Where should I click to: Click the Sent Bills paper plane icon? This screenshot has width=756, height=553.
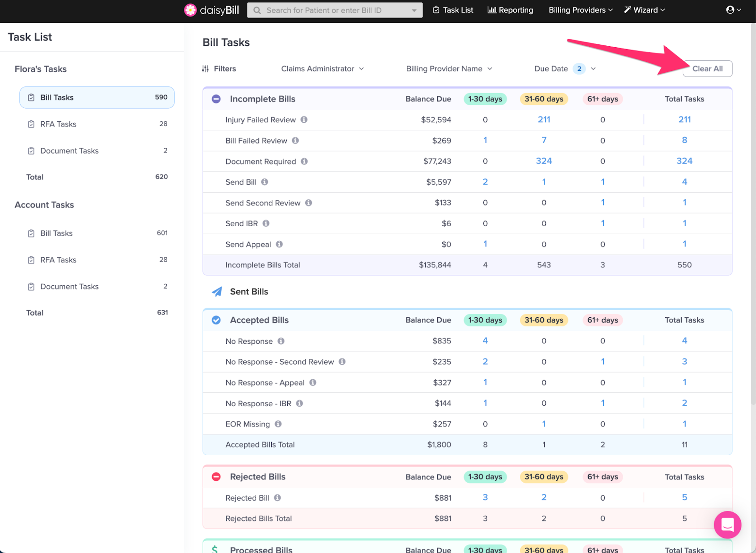pos(217,291)
